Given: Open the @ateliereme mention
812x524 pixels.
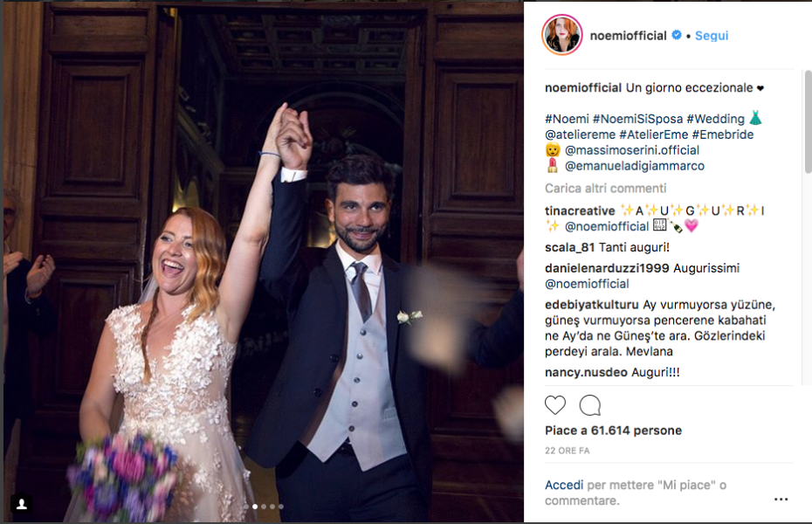Looking at the screenshot, I should click(580, 134).
